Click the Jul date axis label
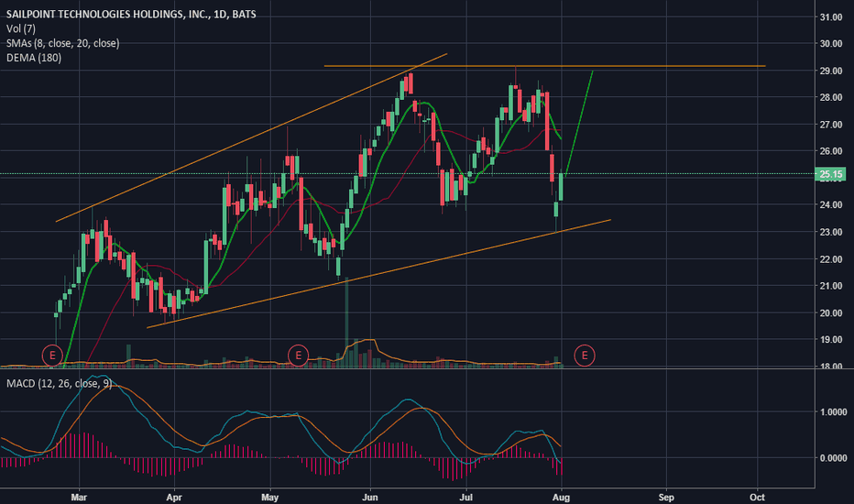 coord(465,497)
